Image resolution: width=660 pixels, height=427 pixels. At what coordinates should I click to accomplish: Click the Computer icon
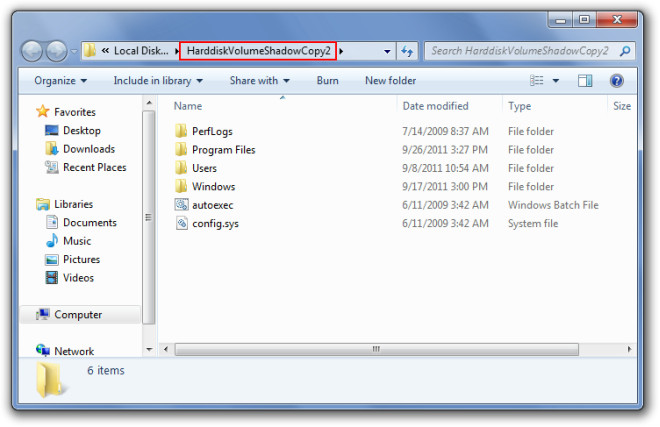[43, 314]
